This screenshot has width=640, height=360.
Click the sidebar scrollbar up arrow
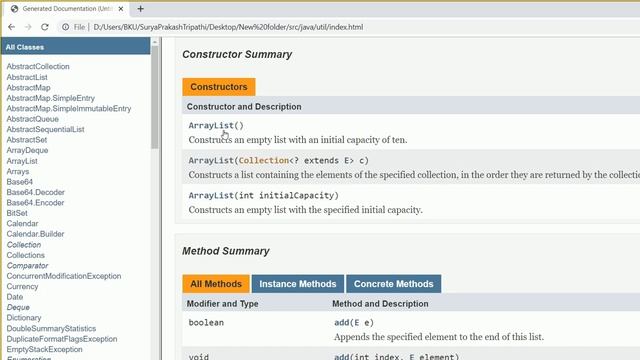click(155, 42)
